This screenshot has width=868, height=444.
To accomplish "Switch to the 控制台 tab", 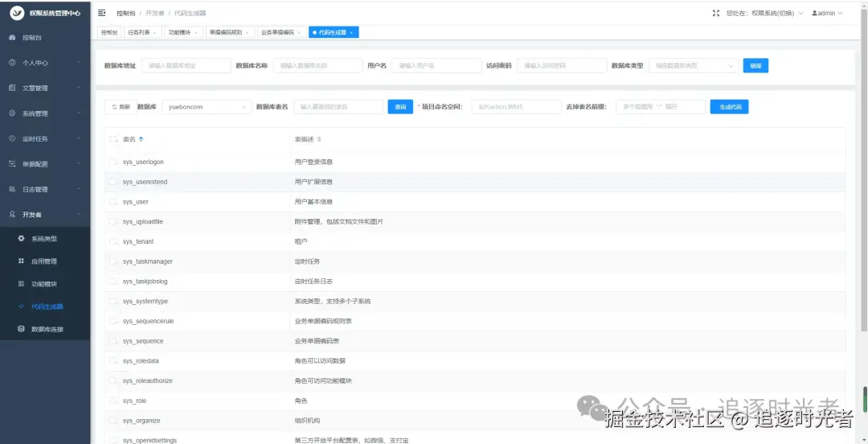I will 109,33.
